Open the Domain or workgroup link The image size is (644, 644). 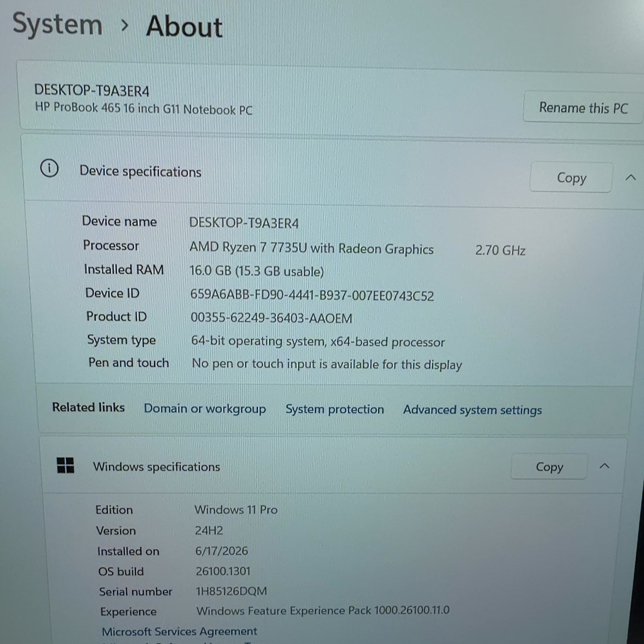[205, 408]
